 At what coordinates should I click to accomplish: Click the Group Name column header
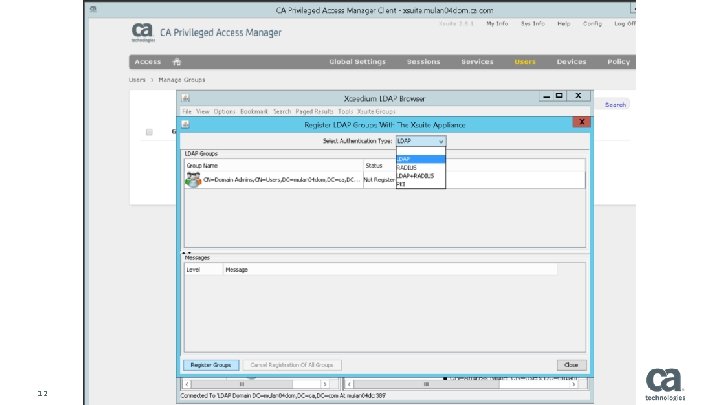tap(274, 165)
